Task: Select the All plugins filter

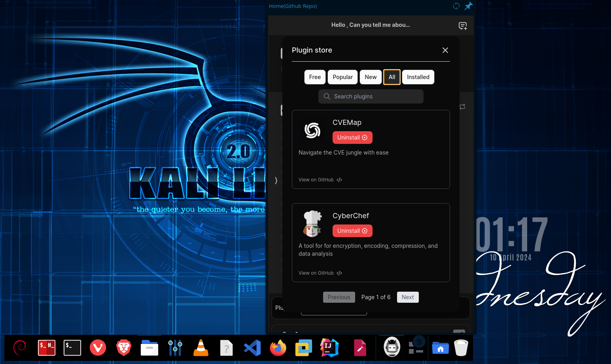Action: click(x=392, y=77)
